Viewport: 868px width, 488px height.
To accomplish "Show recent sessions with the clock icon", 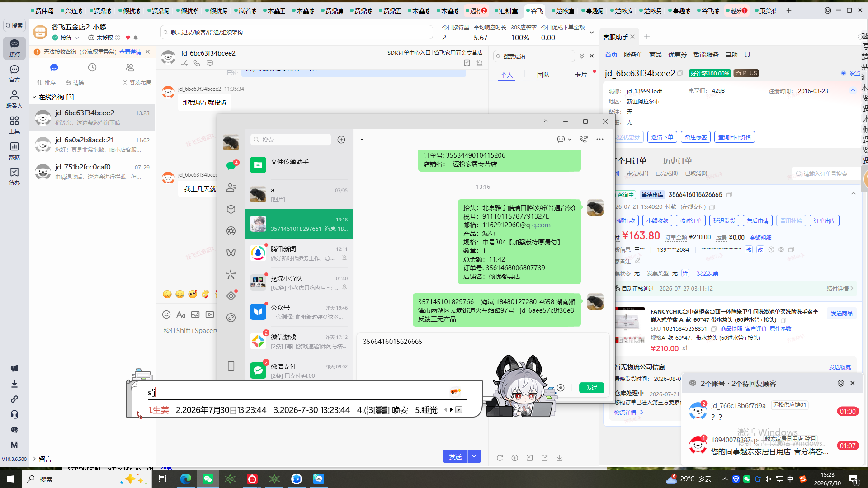I will [92, 67].
